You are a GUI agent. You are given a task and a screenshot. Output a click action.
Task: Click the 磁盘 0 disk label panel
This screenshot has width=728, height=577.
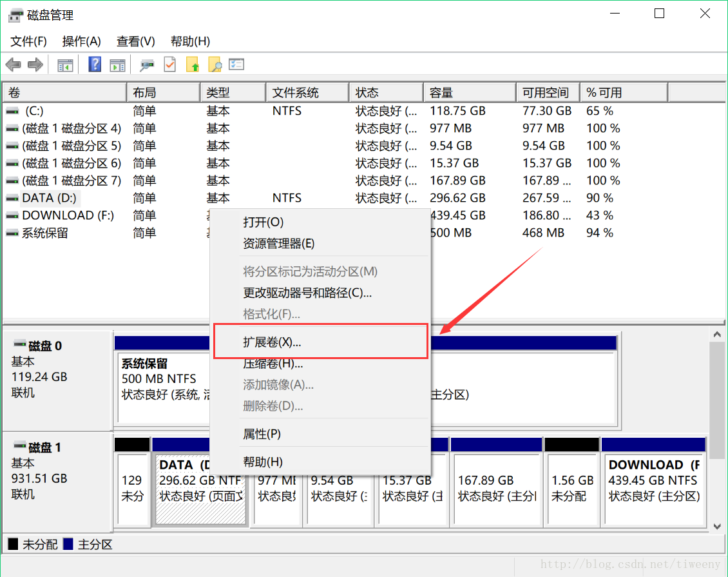[x=57, y=381]
